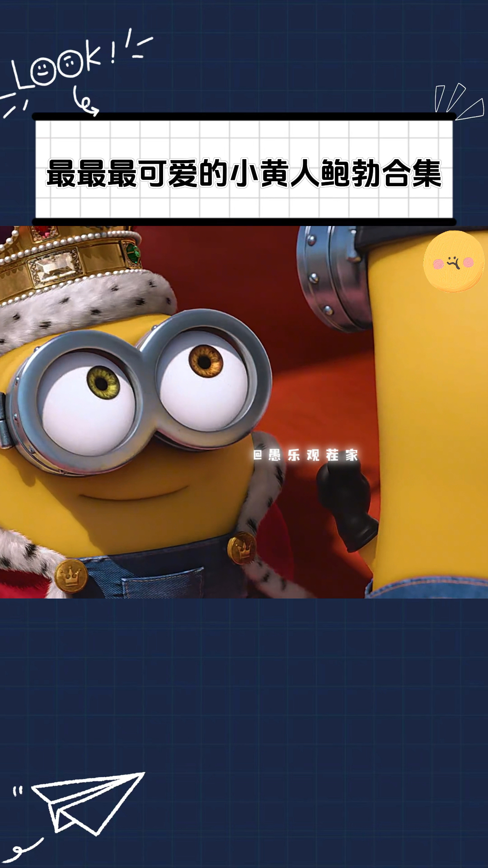Click the green gem on the crown
The height and width of the screenshot is (868, 488).
click(x=133, y=254)
